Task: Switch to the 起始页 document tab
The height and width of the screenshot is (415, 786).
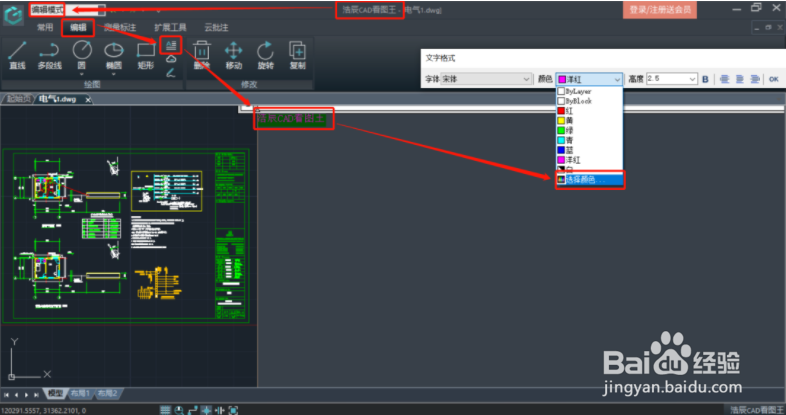Action: point(19,99)
